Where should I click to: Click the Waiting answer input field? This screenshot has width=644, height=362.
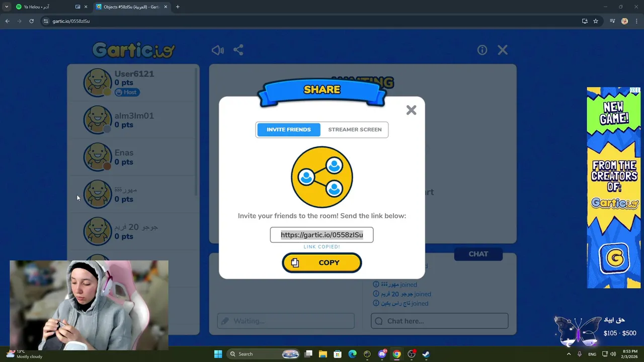point(286,321)
